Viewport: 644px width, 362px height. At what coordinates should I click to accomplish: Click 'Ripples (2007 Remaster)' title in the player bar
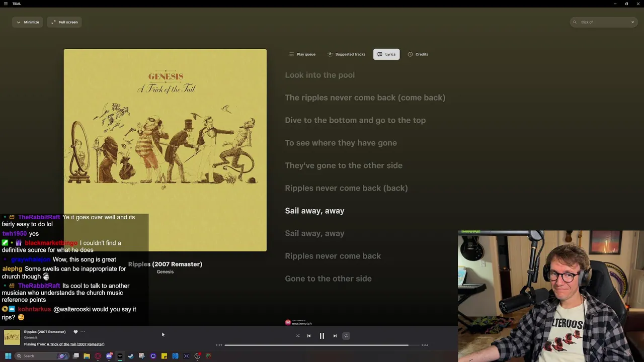(45, 332)
